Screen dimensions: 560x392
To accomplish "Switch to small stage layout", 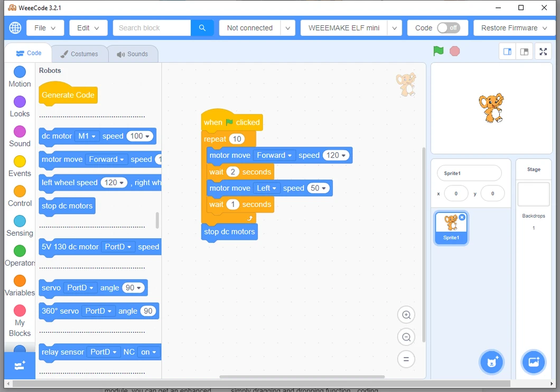I will coord(507,52).
